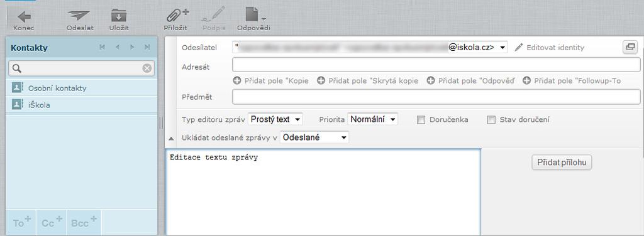This screenshot has height=236, width=644.
Task: Add selected contact to Cc+
Action: 52,222
